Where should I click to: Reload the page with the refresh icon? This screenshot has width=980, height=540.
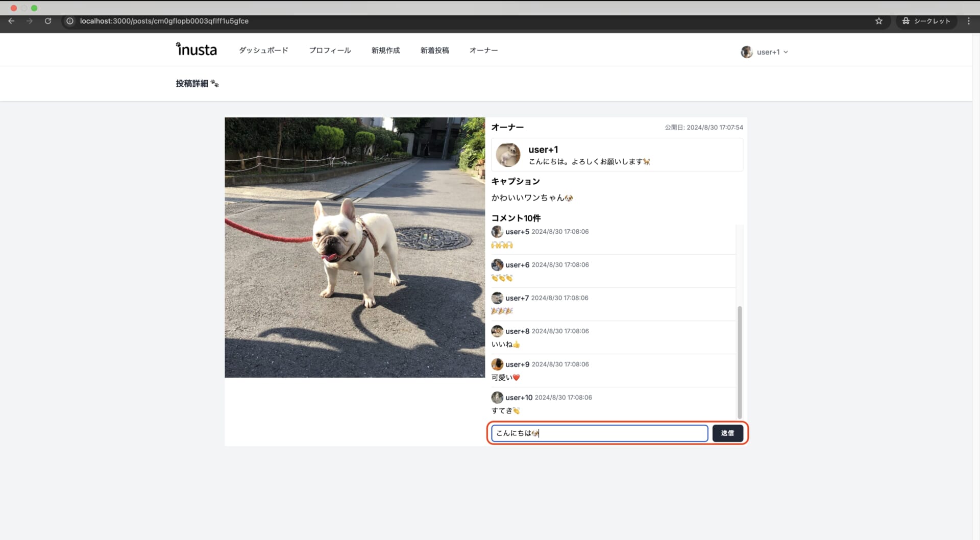tap(48, 21)
